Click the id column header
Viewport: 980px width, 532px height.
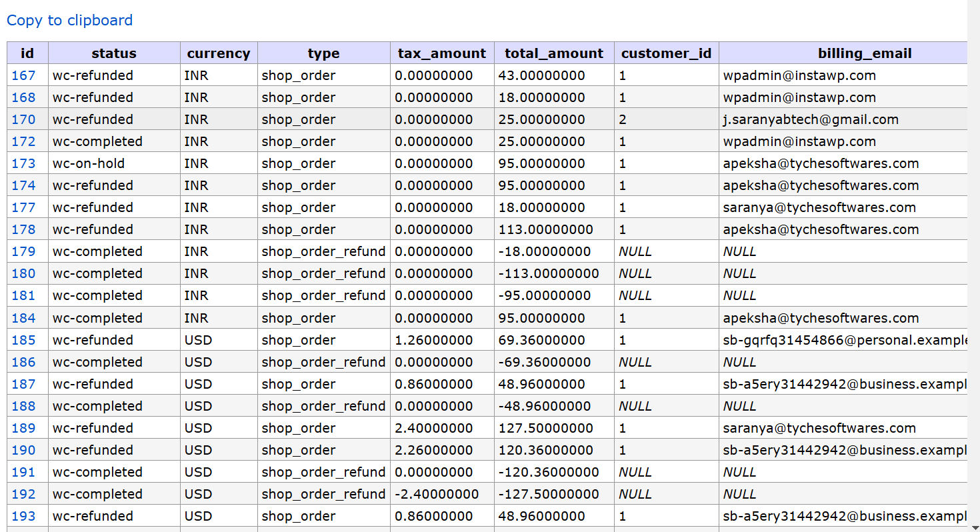point(27,53)
